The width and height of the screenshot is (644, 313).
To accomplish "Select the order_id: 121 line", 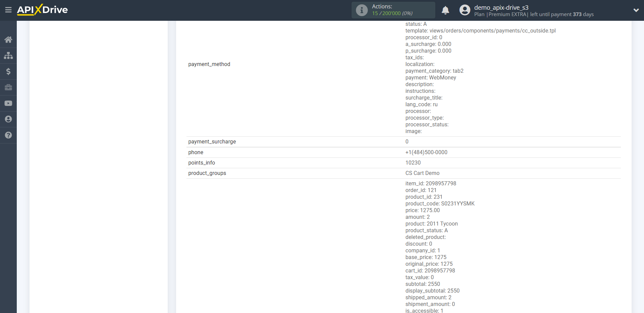I will click(x=421, y=190).
